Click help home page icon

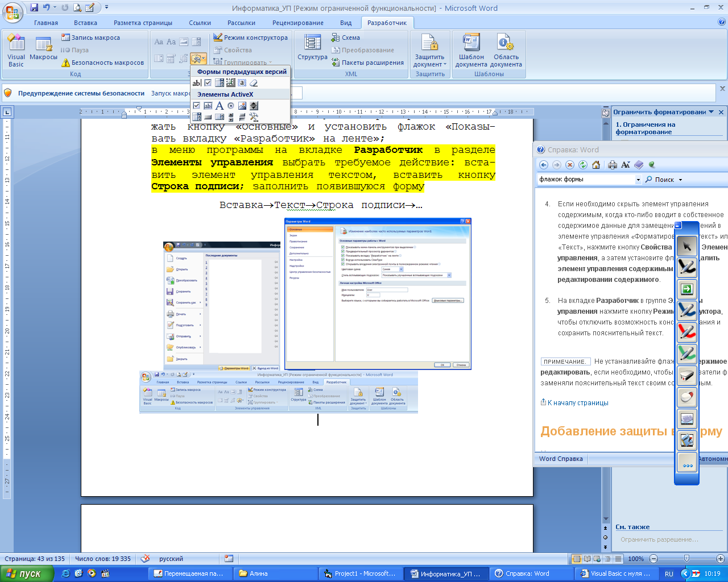coord(596,165)
